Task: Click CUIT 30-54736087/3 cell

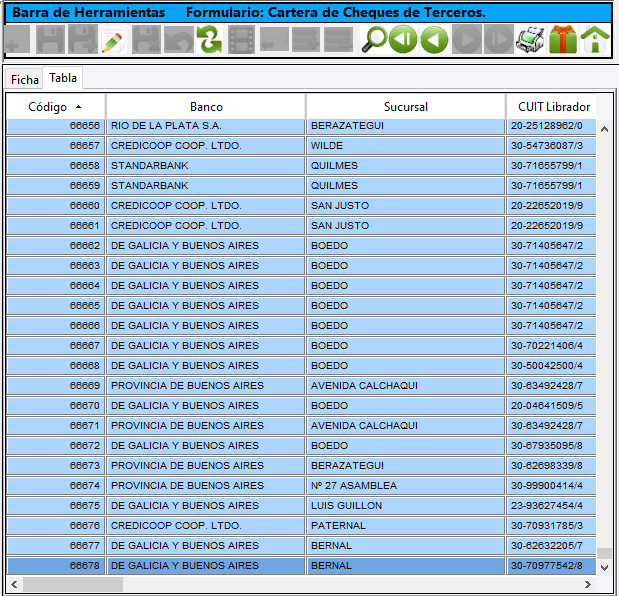Action: [551, 146]
